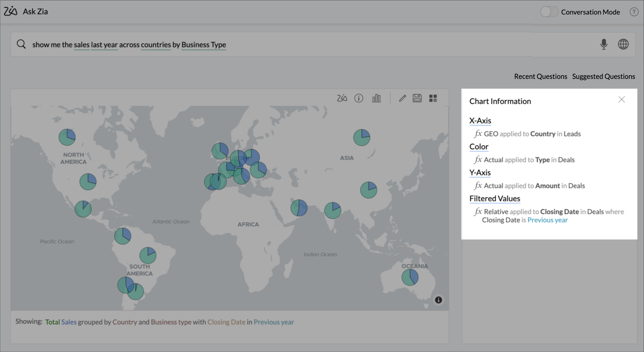The height and width of the screenshot is (352, 644).
Task: Click the Filtered Values heading
Action: [494, 199]
